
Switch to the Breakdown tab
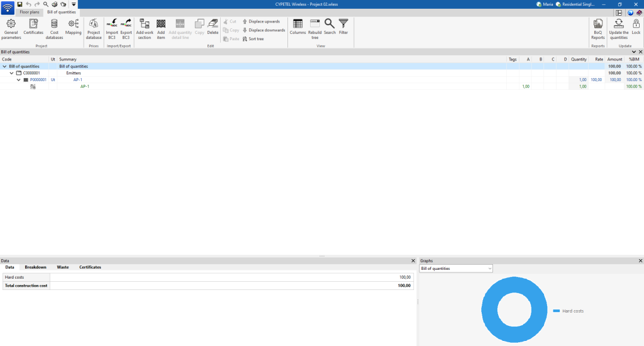click(x=35, y=267)
